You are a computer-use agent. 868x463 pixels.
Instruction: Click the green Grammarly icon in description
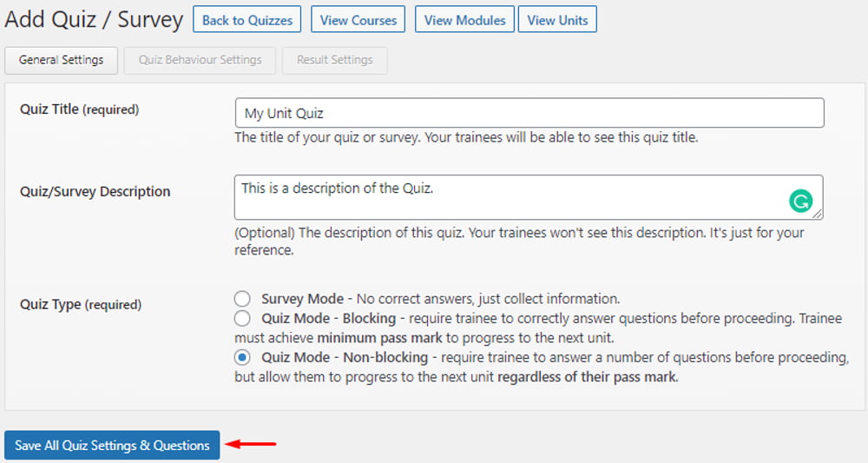click(x=800, y=202)
